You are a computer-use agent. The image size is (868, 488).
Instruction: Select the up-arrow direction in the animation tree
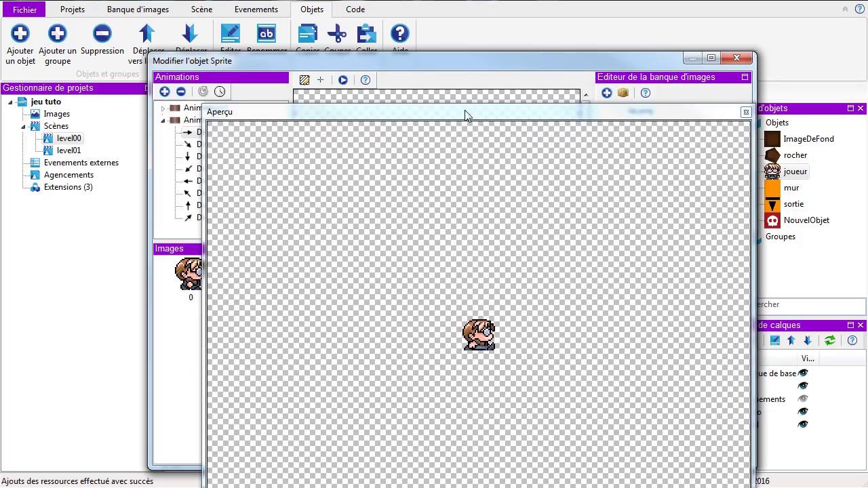tap(189, 205)
